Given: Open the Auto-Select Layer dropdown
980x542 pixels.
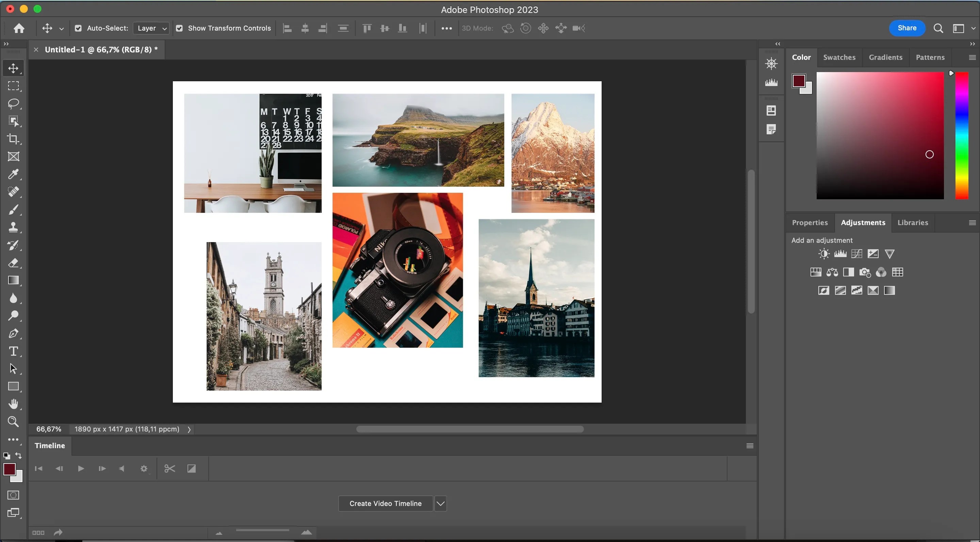Looking at the screenshot, I should [151, 28].
